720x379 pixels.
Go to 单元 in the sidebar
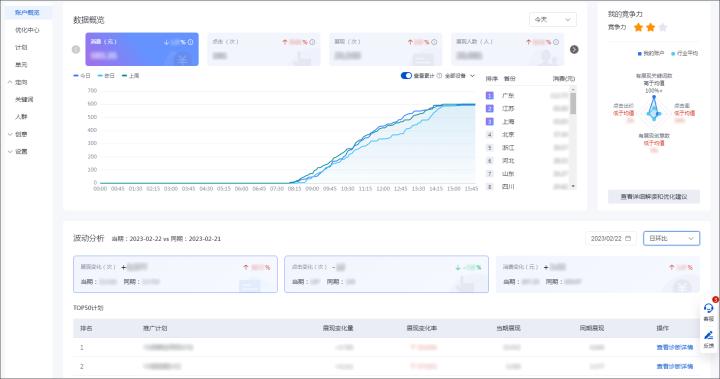[21, 65]
